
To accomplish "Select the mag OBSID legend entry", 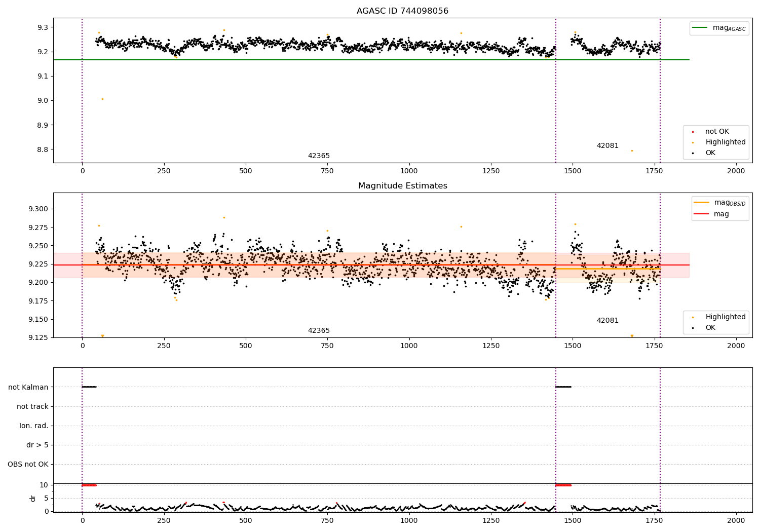I will [x=720, y=203].
